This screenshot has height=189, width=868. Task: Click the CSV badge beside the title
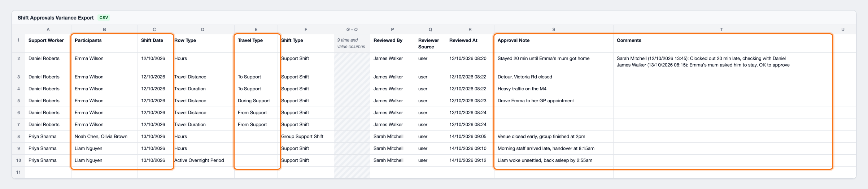click(x=104, y=18)
